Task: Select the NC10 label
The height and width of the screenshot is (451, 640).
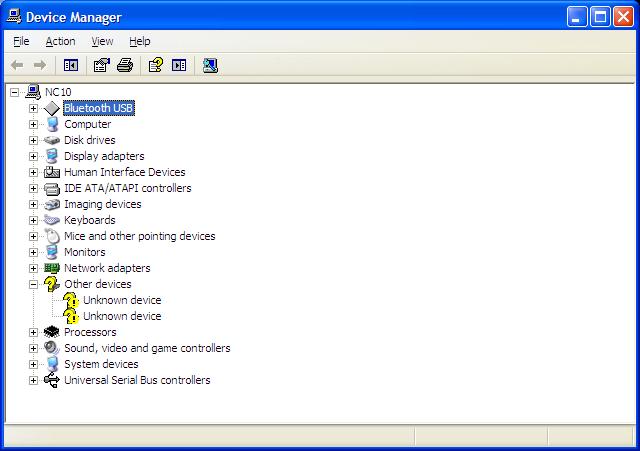Action: 58,92
